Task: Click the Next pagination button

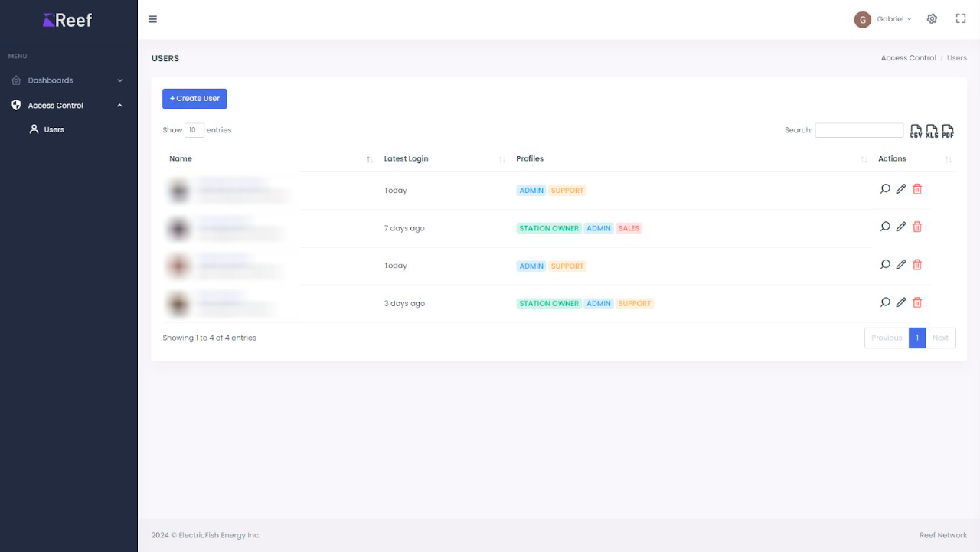Action: (940, 338)
